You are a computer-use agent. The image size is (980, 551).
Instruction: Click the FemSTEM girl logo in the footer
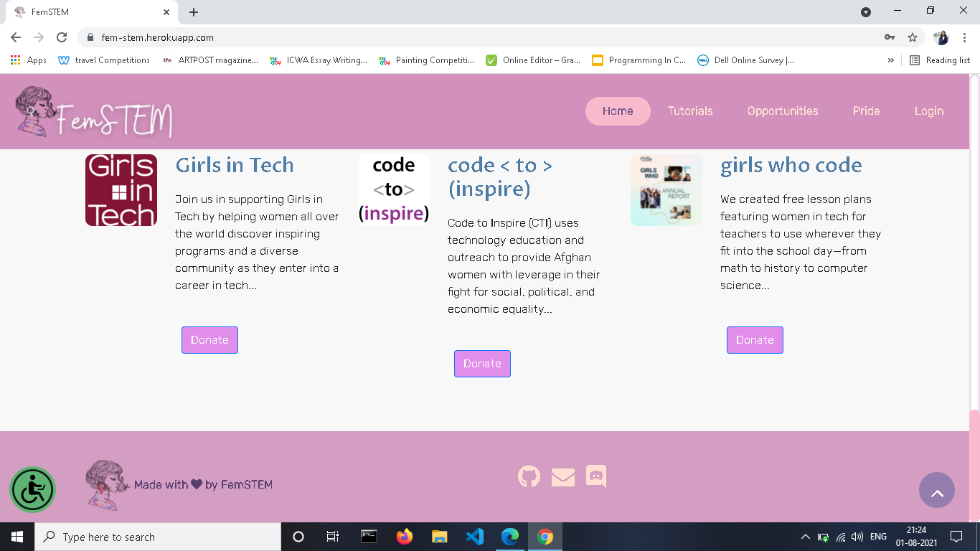[x=108, y=485]
